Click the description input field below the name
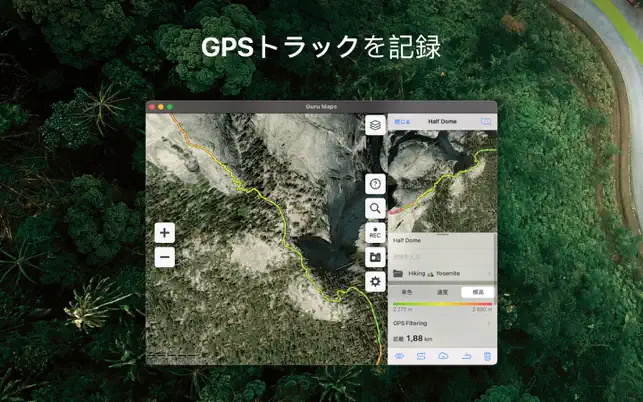Screen dimensions: 643x402 [442, 257]
